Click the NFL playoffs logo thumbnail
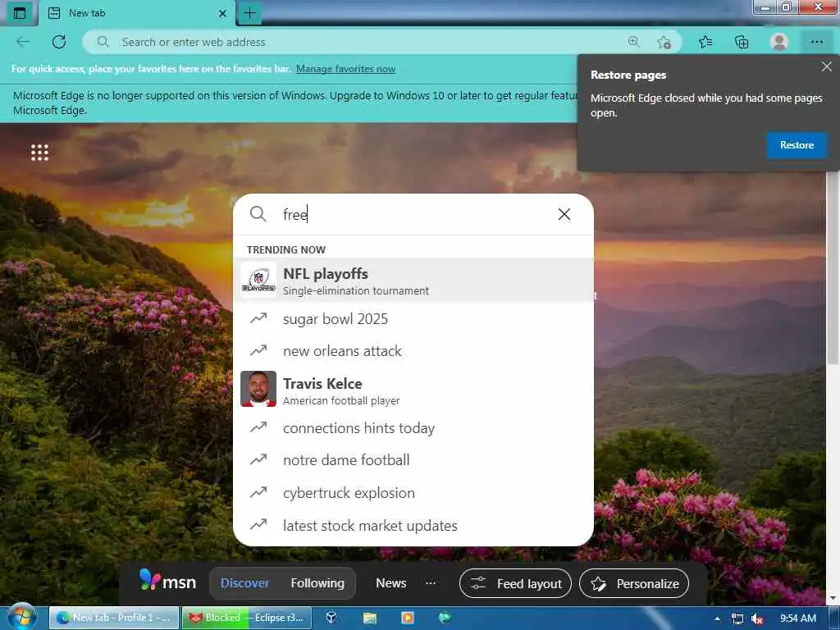840x630 pixels. pos(258,280)
